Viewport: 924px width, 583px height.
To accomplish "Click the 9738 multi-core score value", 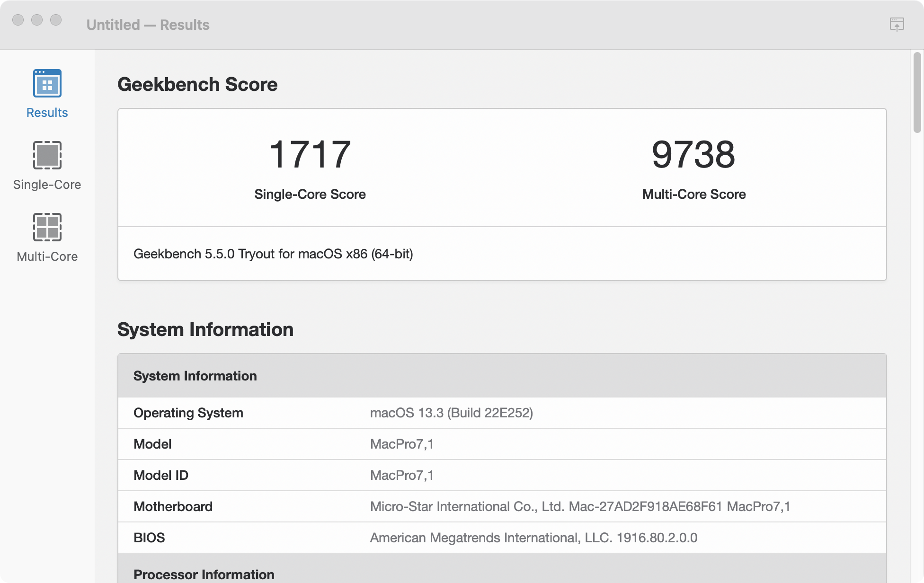I will [x=693, y=154].
